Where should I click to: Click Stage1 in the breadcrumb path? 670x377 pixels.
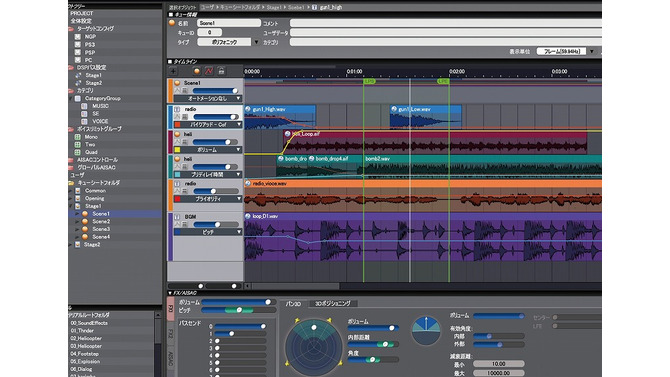tap(274, 7)
